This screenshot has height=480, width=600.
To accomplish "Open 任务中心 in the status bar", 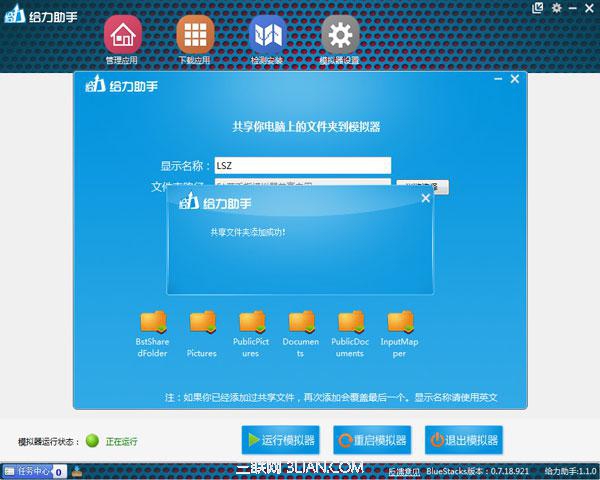I will (34, 472).
